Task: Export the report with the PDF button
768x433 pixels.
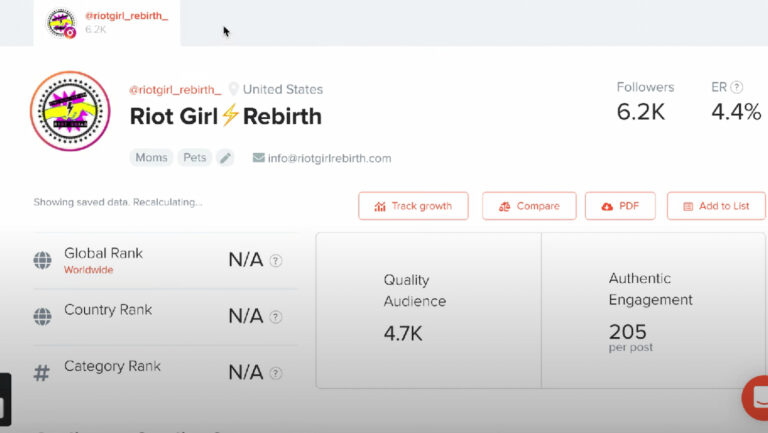Action: click(x=620, y=206)
